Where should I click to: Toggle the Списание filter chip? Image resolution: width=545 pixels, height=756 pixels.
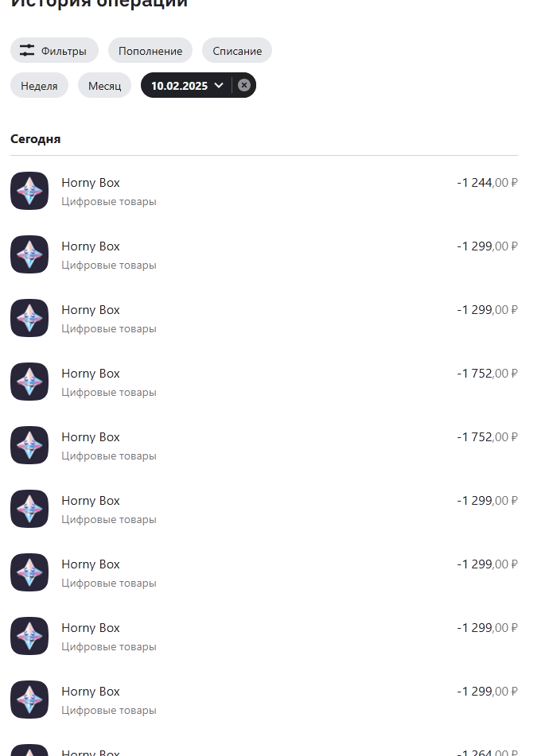(x=237, y=50)
